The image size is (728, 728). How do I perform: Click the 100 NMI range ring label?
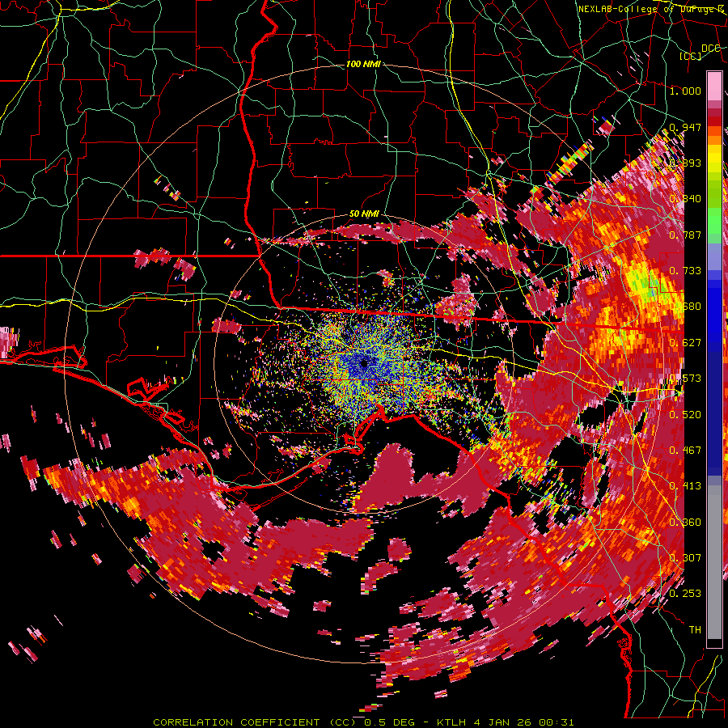click(363, 64)
